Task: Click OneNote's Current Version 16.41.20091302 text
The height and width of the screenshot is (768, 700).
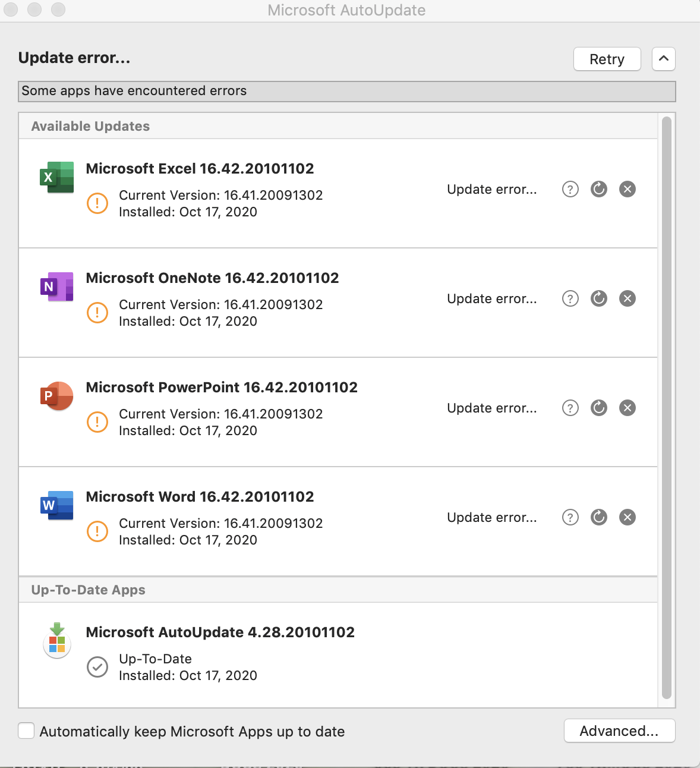Action: (x=220, y=304)
